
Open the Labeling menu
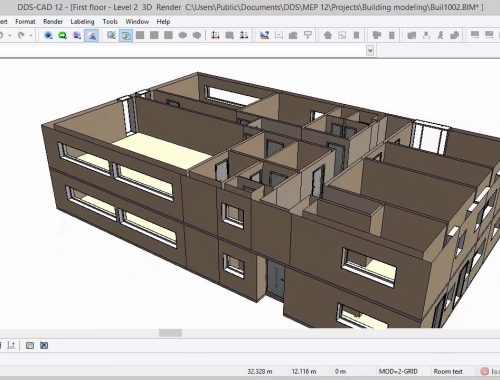coord(82,22)
